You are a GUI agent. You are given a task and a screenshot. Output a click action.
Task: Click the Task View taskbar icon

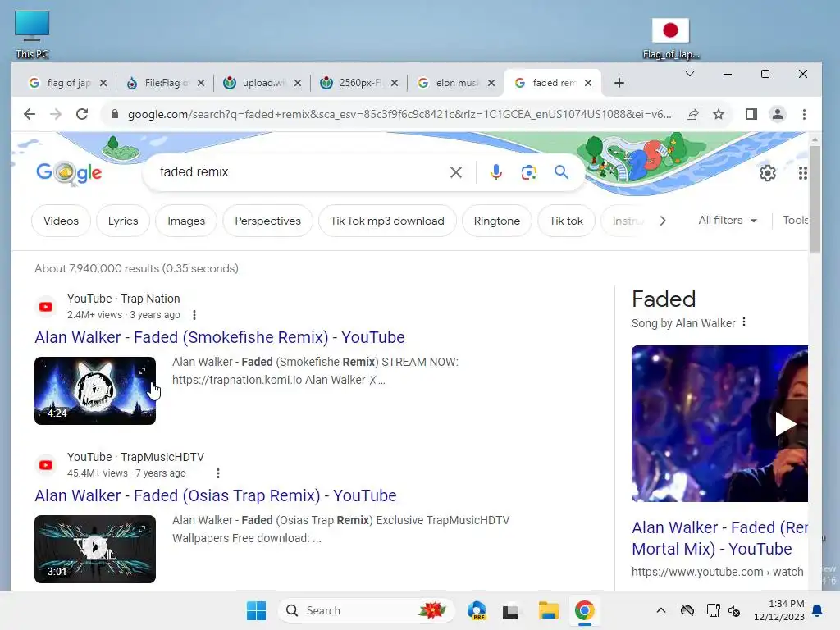pos(510,610)
